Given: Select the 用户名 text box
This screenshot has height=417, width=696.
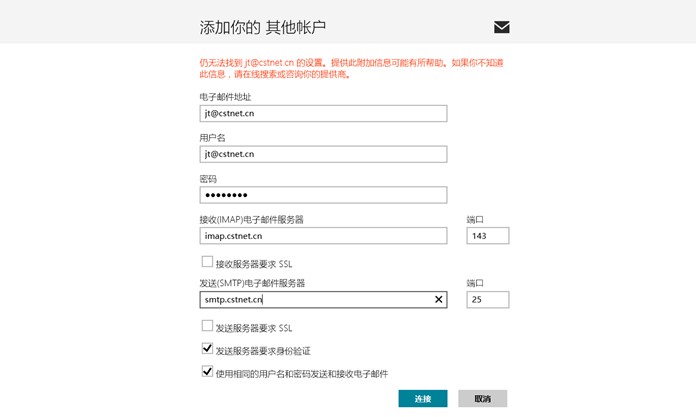Looking at the screenshot, I should coord(323,155).
